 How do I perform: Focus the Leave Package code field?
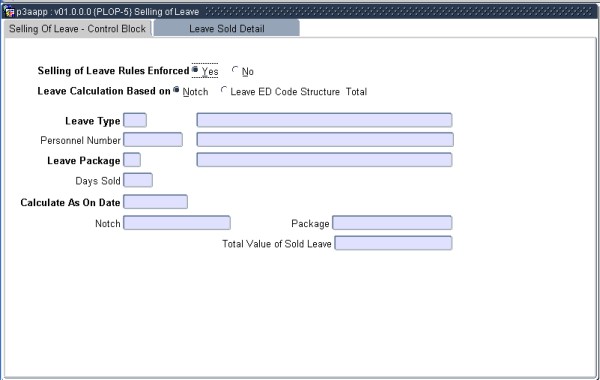(x=132, y=160)
